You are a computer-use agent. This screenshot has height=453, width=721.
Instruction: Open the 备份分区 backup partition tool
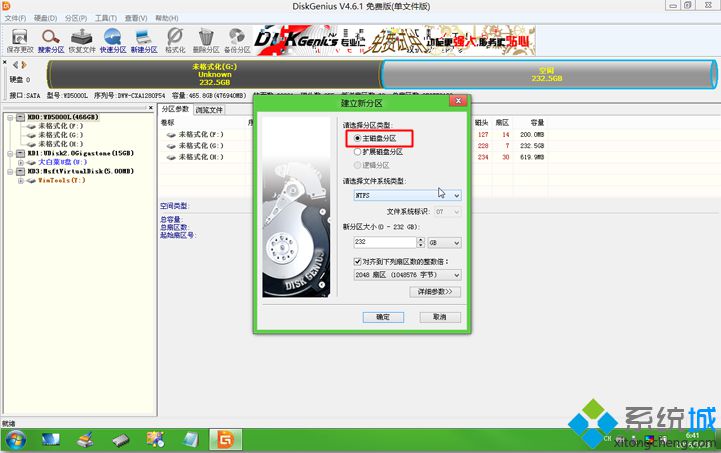[x=237, y=41]
